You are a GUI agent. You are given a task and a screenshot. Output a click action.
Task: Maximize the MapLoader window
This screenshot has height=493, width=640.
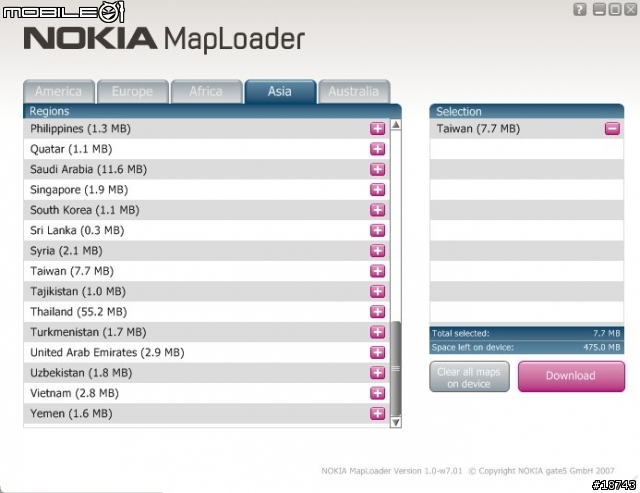click(x=615, y=9)
